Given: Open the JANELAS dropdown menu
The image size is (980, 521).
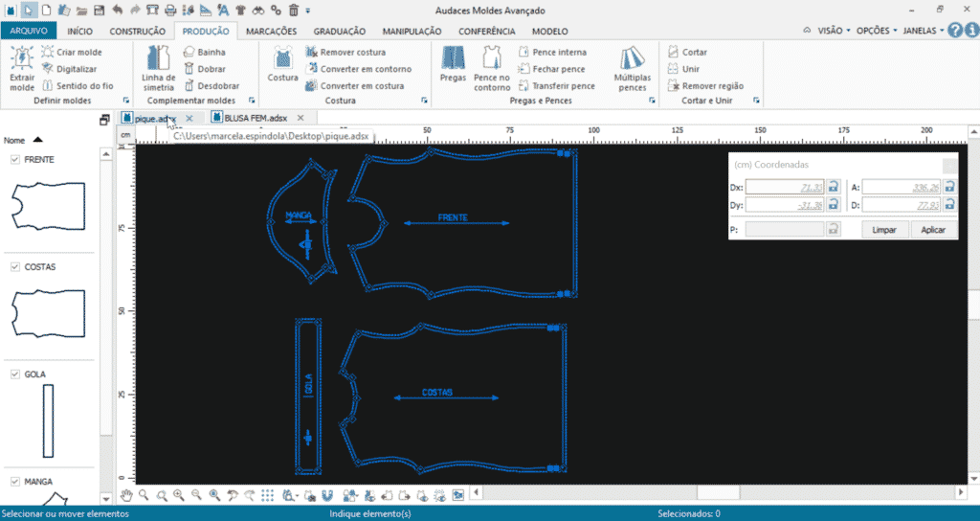Looking at the screenshot, I should (923, 31).
